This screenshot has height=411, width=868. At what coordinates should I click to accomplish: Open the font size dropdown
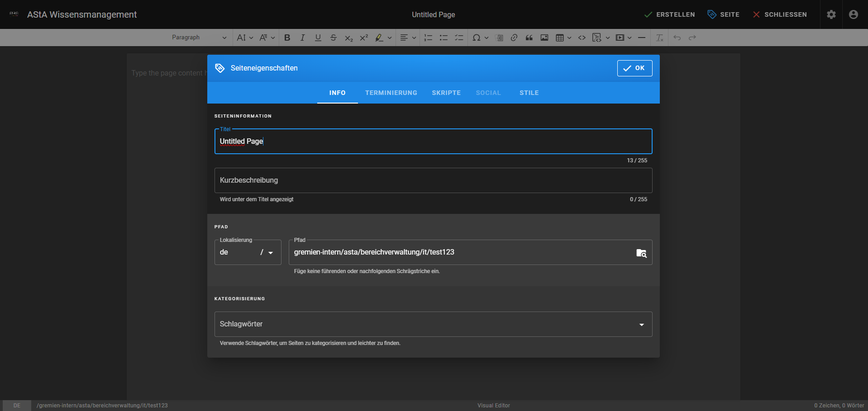pyautogui.click(x=245, y=38)
